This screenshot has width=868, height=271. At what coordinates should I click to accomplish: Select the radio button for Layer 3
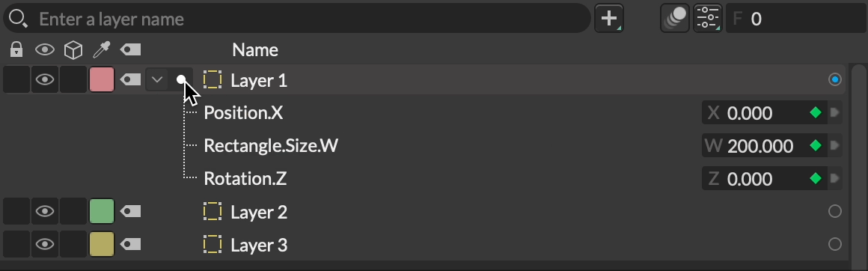point(835,244)
